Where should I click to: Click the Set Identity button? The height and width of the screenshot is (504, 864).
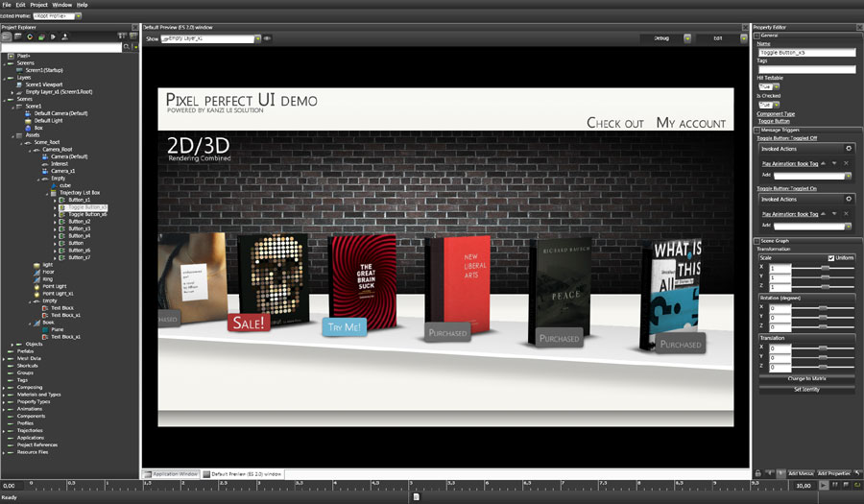pyautogui.click(x=806, y=390)
